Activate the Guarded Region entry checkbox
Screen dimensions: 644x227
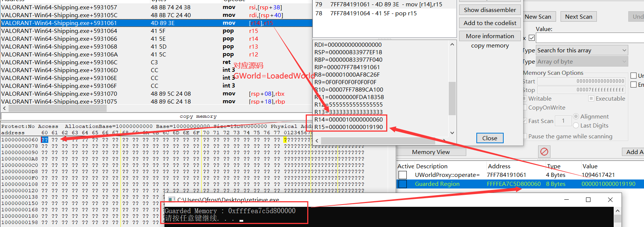tap(403, 184)
